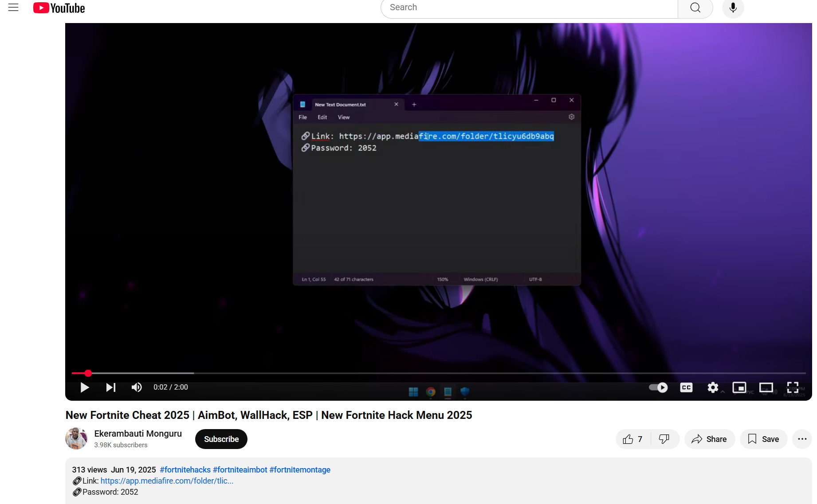817x504 pixels.
Task: Subscribe to Ekerambauti Monguru channel
Action: [x=221, y=439]
